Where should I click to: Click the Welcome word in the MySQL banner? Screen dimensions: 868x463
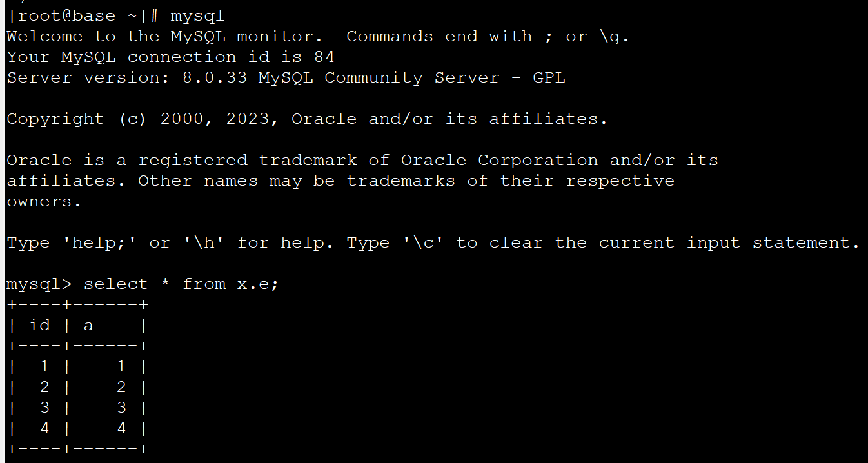coord(44,36)
